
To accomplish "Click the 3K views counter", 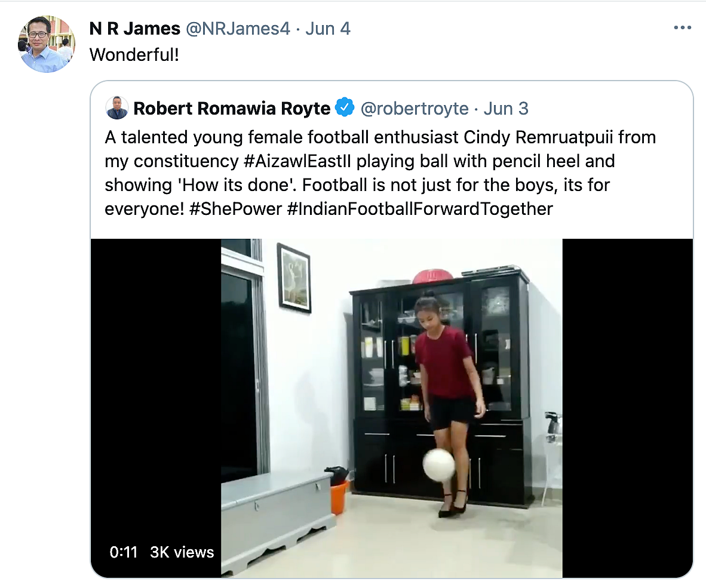I will (182, 552).
